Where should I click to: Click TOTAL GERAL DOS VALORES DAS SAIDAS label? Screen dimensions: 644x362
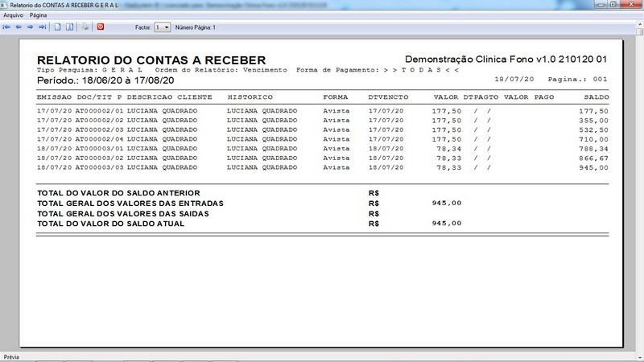click(x=123, y=214)
